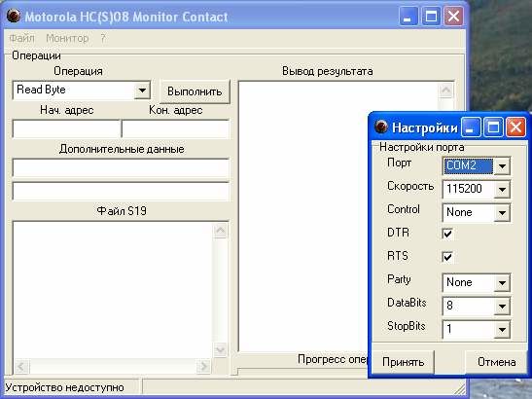Click the Устройство недоступно status text

tap(64, 387)
